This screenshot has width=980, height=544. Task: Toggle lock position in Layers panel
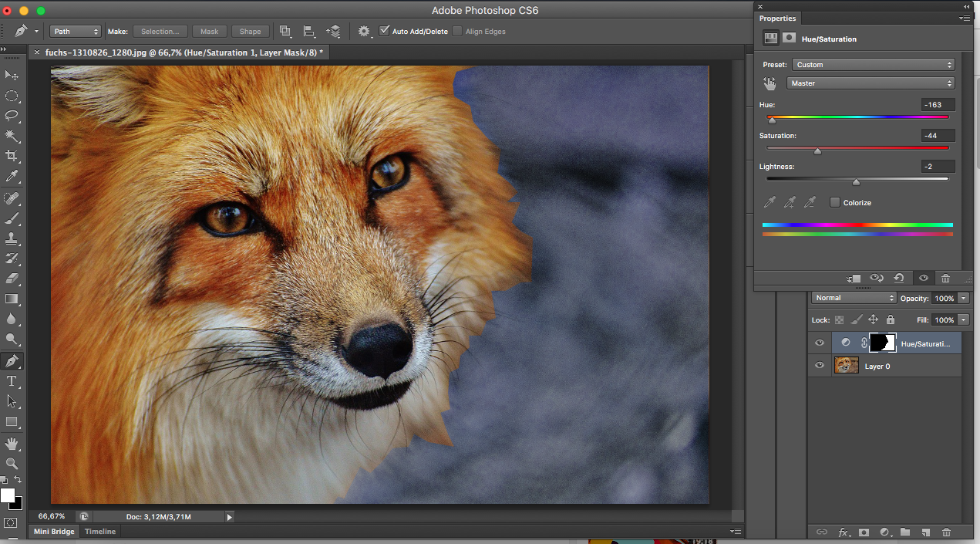click(874, 319)
